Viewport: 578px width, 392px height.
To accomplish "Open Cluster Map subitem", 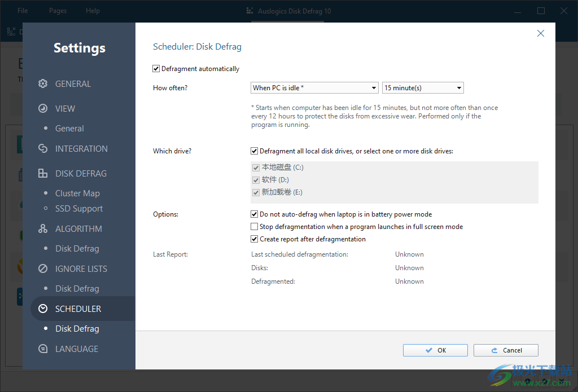I will pyautogui.click(x=77, y=193).
